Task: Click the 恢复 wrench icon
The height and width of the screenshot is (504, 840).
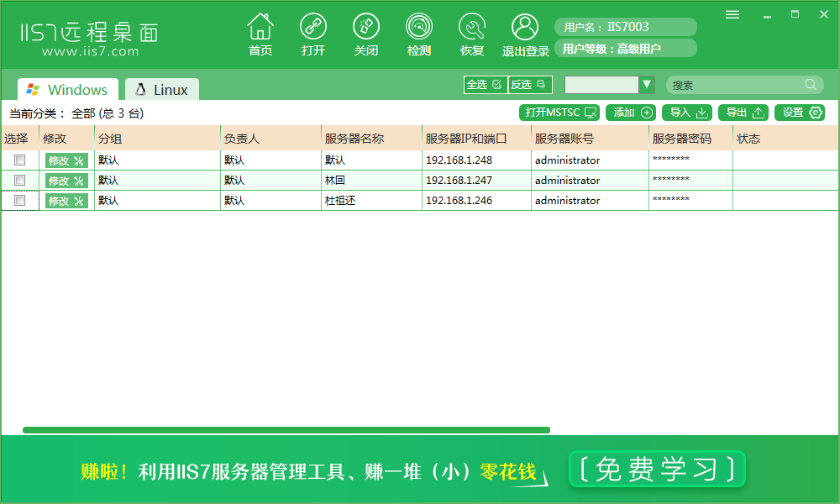Action: click(472, 27)
